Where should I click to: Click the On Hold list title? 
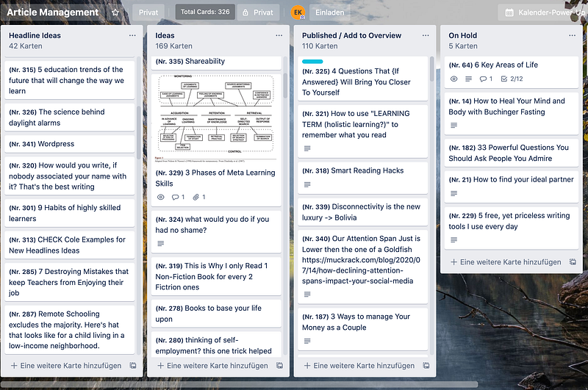[463, 35]
